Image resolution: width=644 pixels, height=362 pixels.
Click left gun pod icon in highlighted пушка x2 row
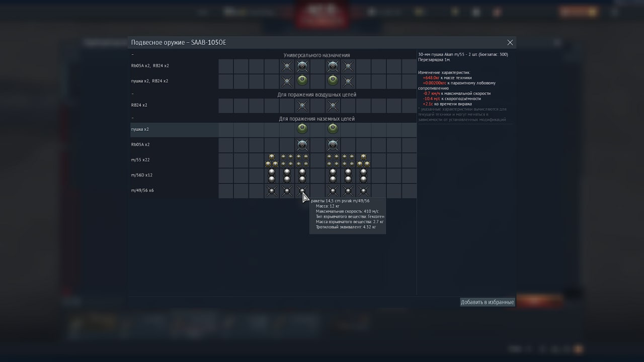point(302,129)
